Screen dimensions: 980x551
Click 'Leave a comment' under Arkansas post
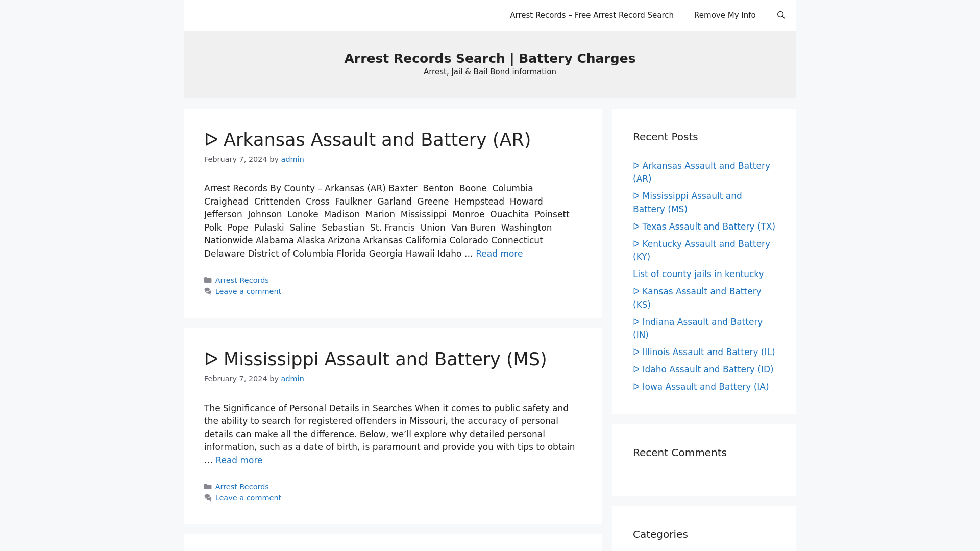click(x=248, y=291)
